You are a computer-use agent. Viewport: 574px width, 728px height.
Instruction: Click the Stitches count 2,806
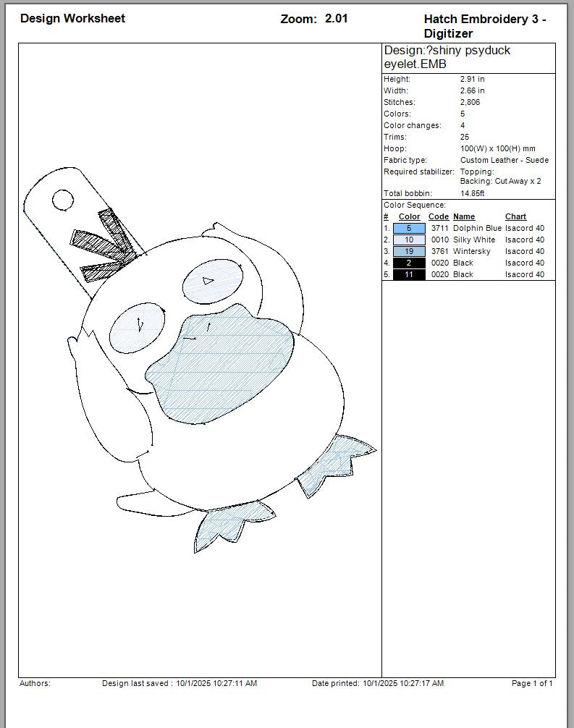coord(470,102)
